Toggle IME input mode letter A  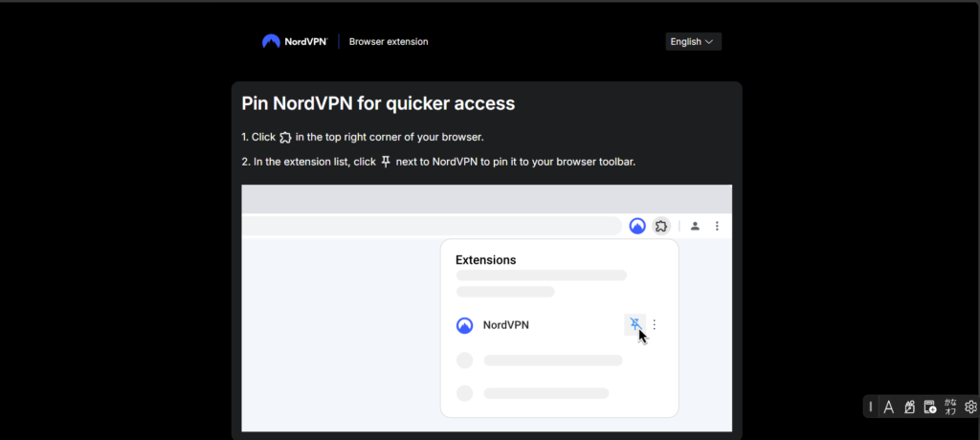click(x=888, y=407)
